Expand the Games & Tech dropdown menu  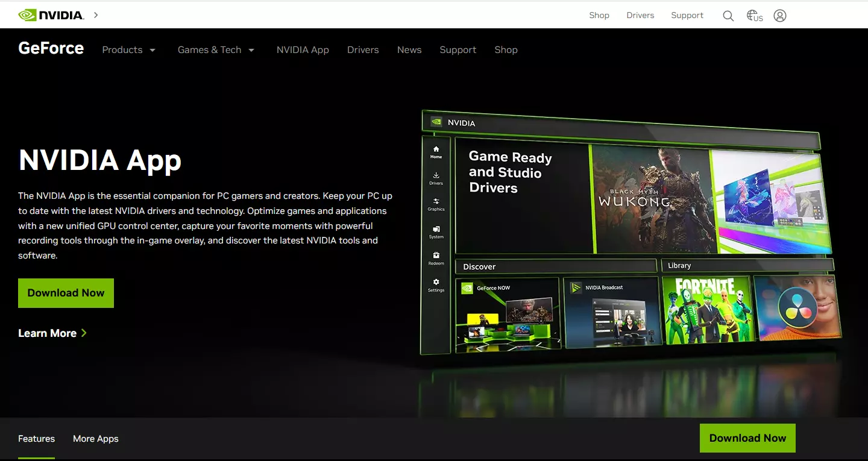click(216, 50)
